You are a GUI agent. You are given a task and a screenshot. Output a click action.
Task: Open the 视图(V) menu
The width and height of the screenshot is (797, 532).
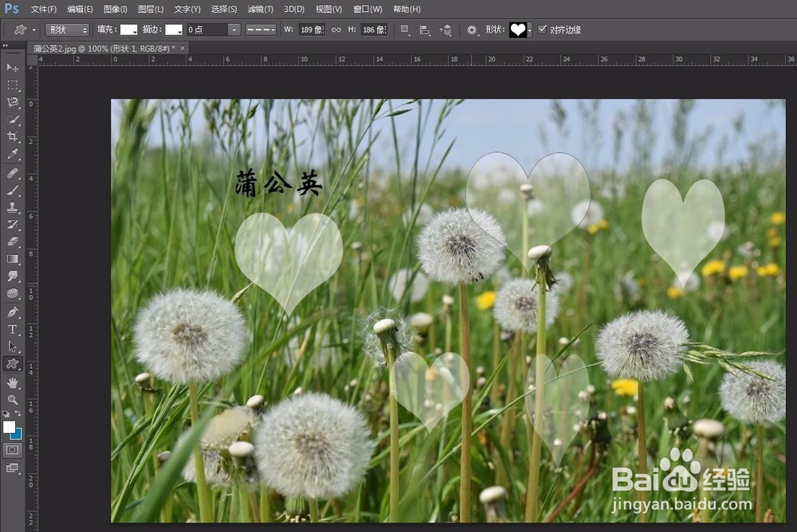(x=328, y=9)
